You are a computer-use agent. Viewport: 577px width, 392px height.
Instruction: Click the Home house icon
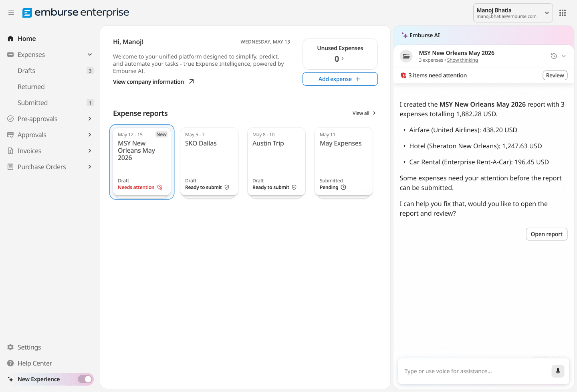tap(10, 38)
